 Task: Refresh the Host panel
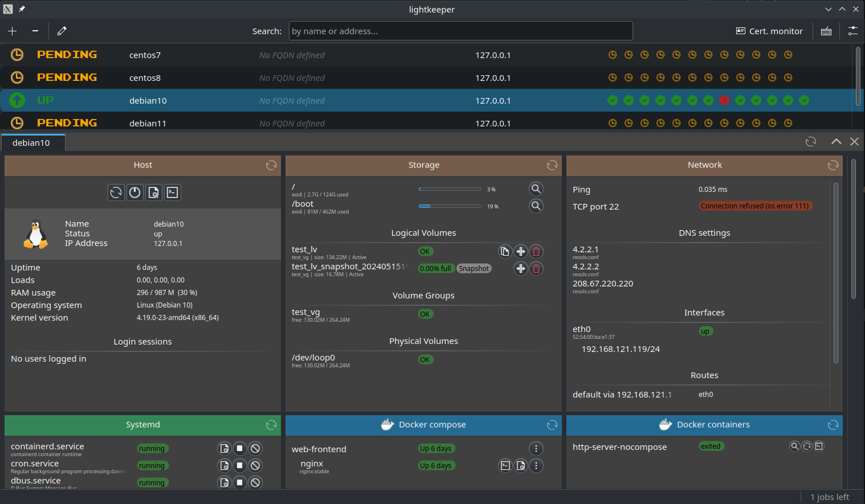click(271, 165)
